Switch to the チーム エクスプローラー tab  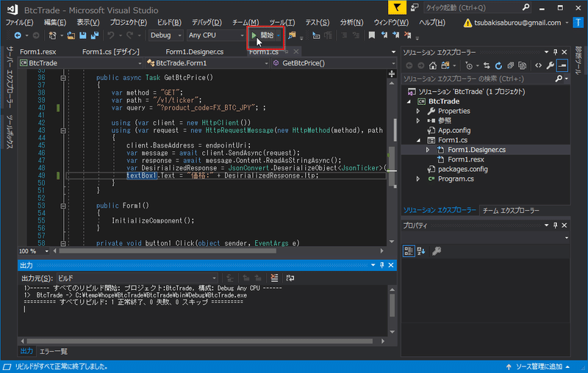pos(511,211)
